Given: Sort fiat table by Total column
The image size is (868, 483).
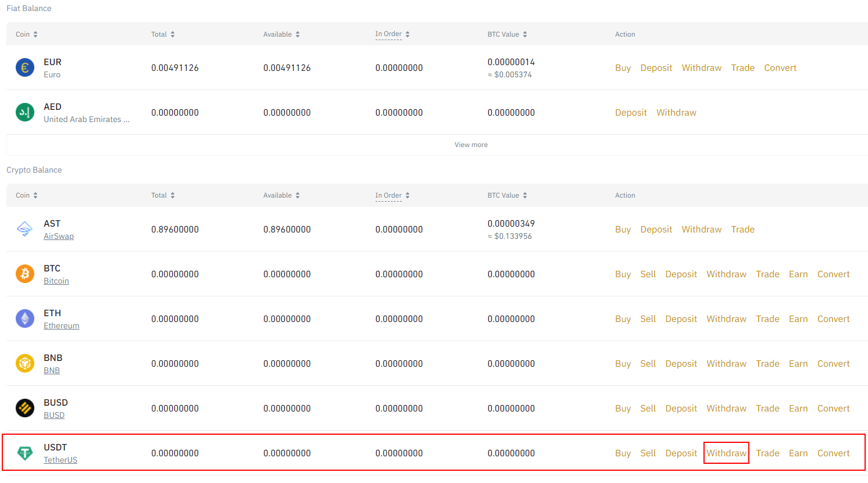Looking at the screenshot, I should click(163, 34).
